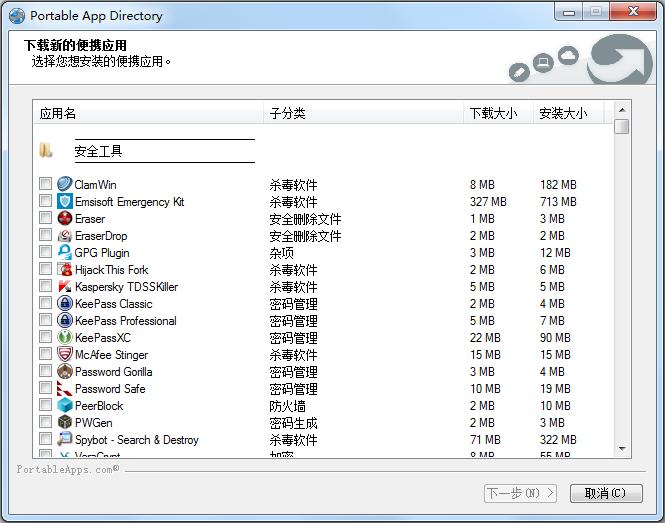Select the HijackThis Fork checkbox
This screenshot has width=665, height=523.
pyautogui.click(x=45, y=269)
